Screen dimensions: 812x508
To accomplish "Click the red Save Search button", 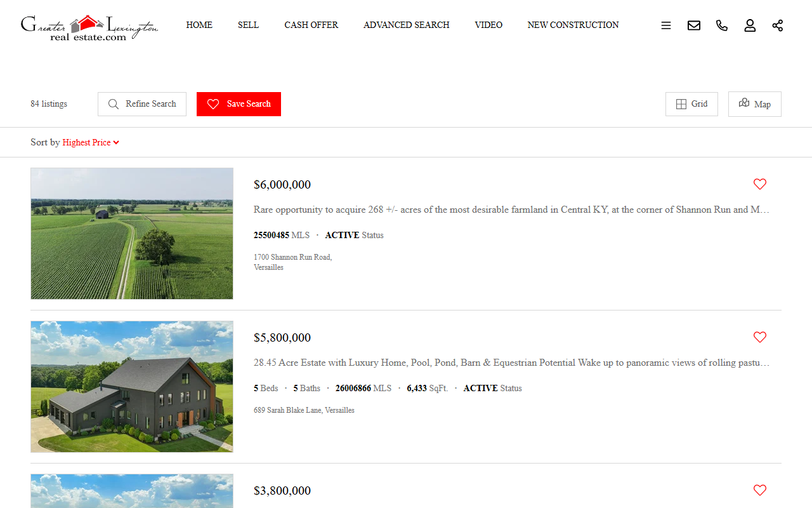I will click(239, 104).
